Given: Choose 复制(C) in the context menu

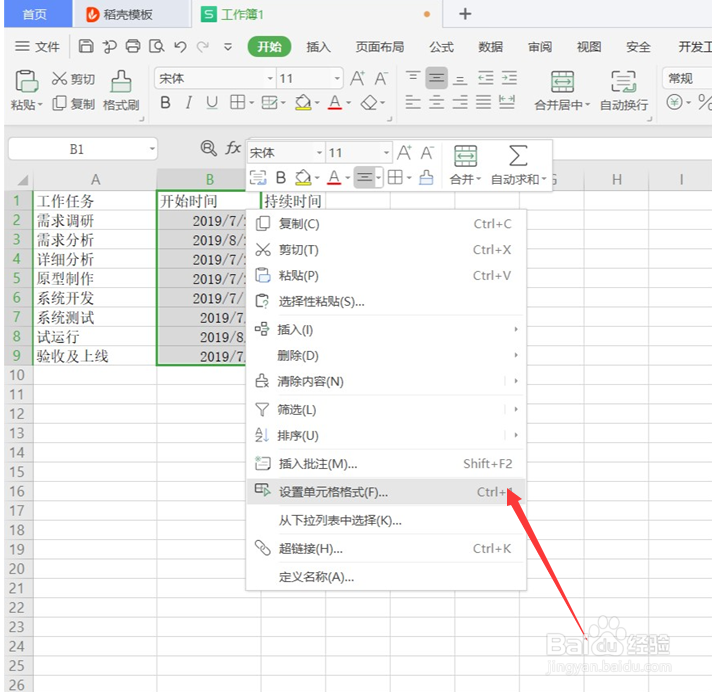Looking at the screenshot, I should pyautogui.click(x=386, y=224).
